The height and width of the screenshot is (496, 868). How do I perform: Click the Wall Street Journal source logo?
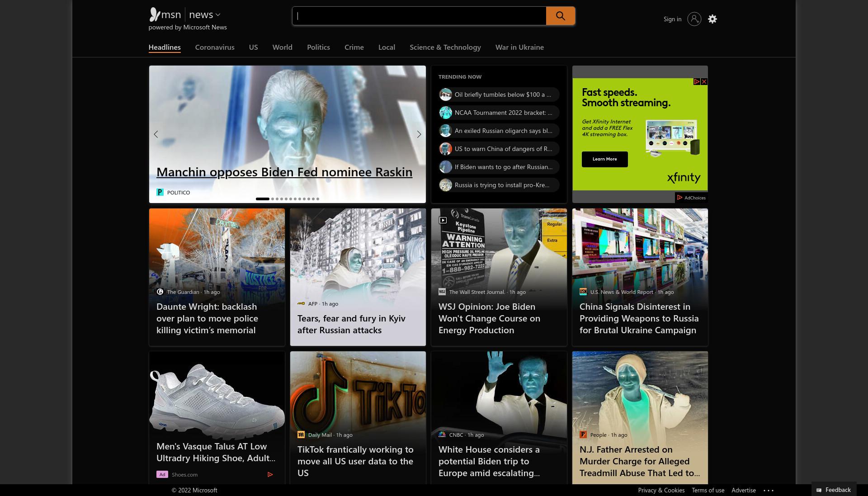pyautogui.click(x=442, y=292)
